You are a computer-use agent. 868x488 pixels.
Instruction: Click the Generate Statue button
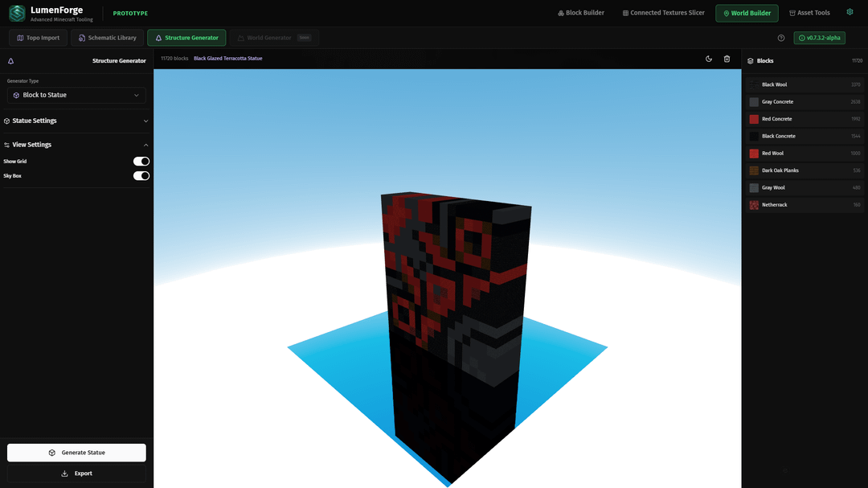(77, 453)
